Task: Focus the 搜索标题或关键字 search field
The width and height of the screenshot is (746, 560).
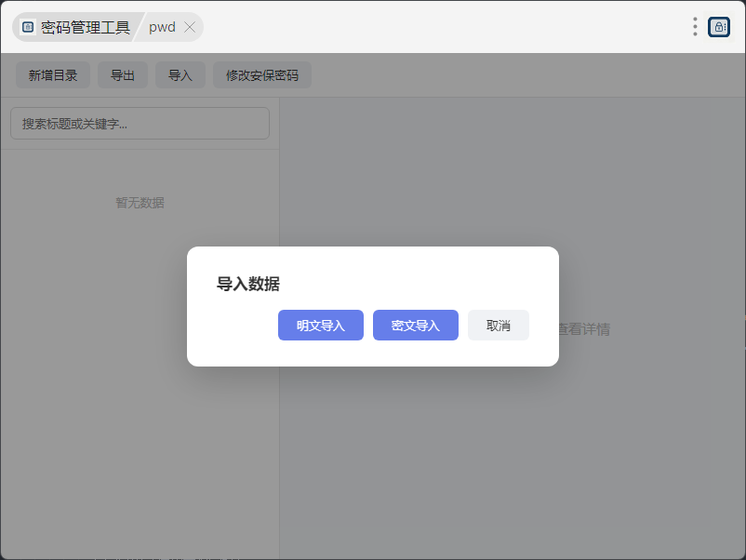Action: pyautogui.click(x=140, y=123)
